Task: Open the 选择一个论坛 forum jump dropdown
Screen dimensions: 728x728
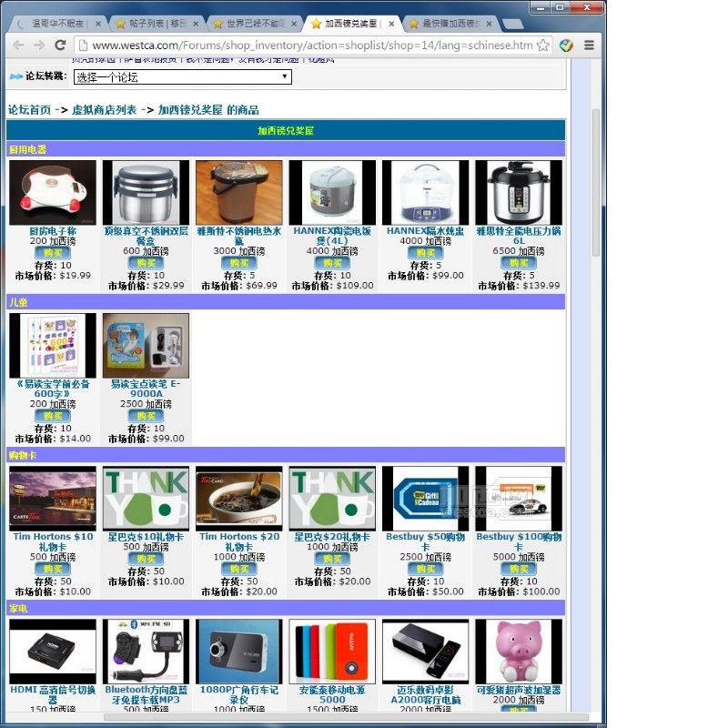Action: pyautogui.click(x=183, y=77)
